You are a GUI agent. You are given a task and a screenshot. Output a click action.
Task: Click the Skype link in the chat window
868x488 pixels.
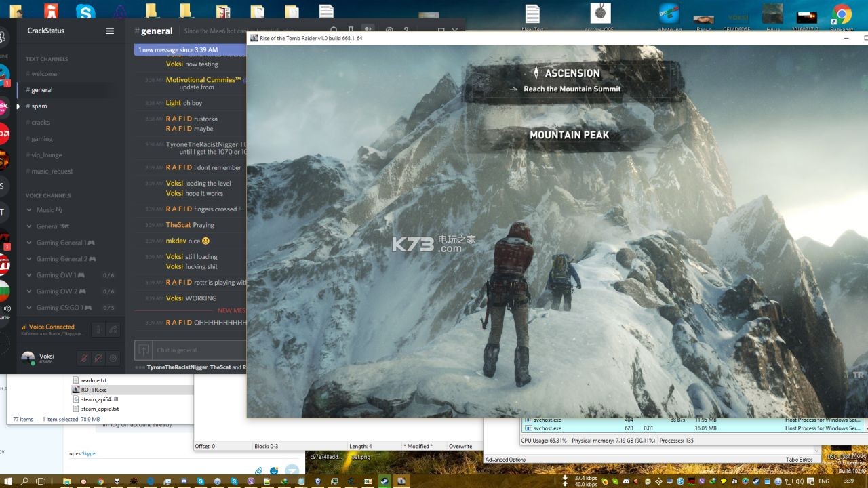[x=89, y=453]
